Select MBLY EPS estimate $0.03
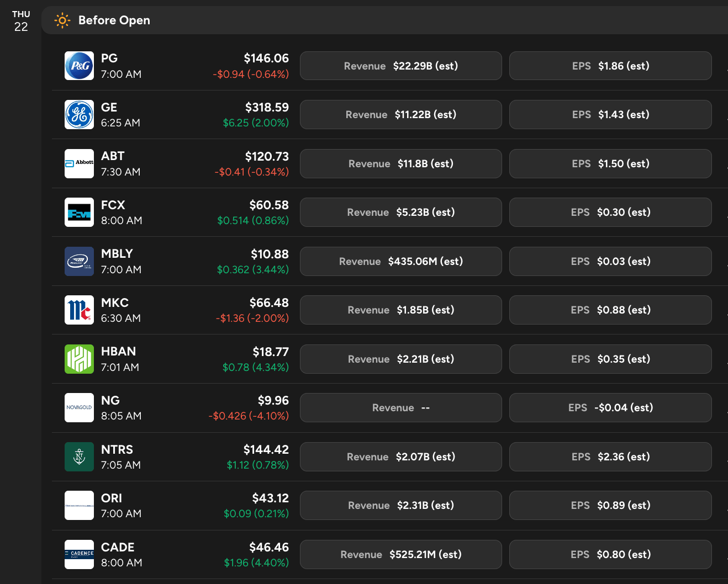 click(610, 261)
